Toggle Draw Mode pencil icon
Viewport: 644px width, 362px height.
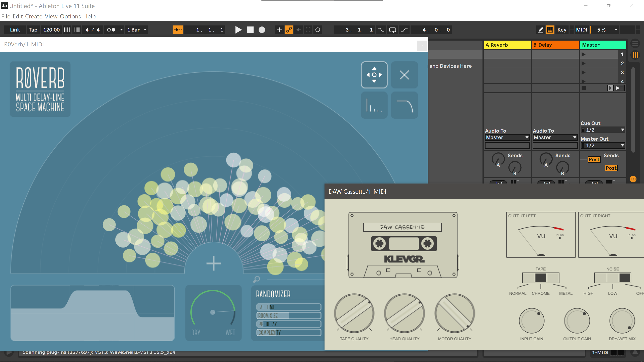click(x=541, y=30)
